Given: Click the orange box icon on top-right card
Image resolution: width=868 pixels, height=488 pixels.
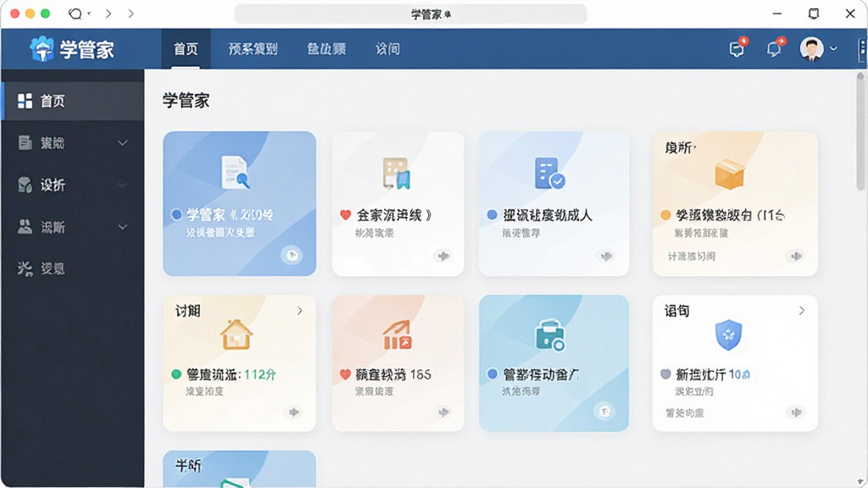Looking at the screenshot, I should [729, 174].
